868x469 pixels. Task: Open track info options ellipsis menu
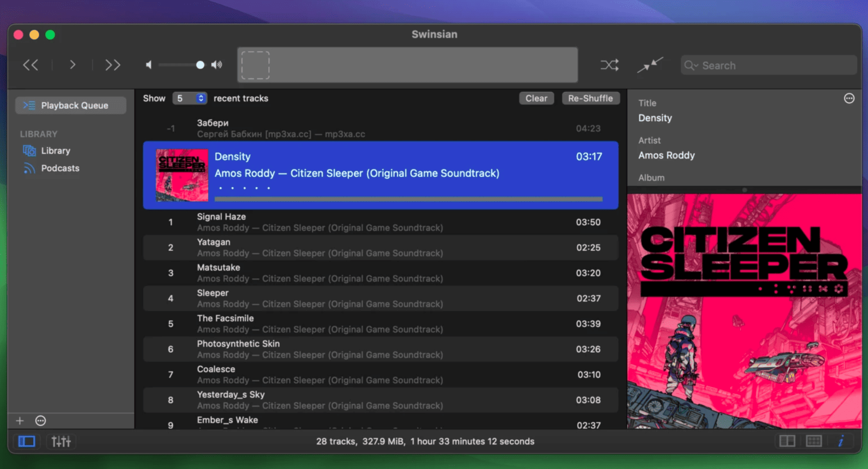[x=849, y=98]
